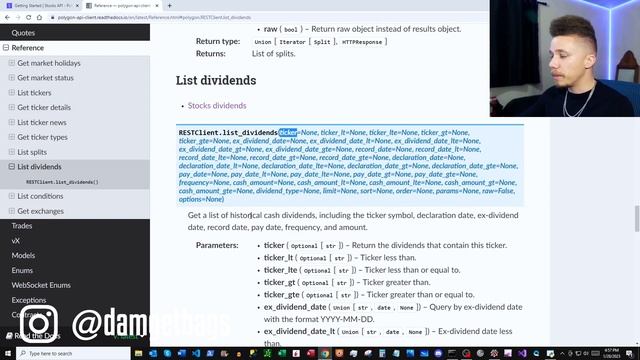Image resolution: width=640 pixels, height=360 pixels.
Task: Open the browser home page icon
Action: [39, 18]
